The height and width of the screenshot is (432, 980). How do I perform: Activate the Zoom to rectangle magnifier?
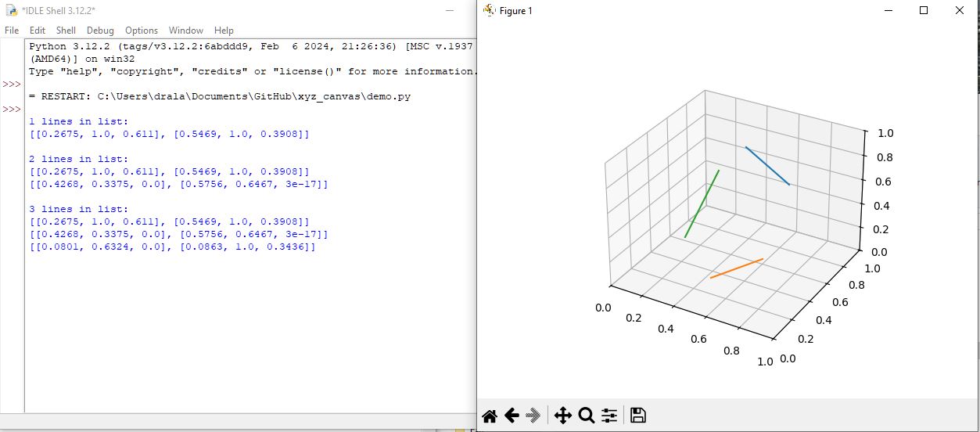(x=587, y=416)
